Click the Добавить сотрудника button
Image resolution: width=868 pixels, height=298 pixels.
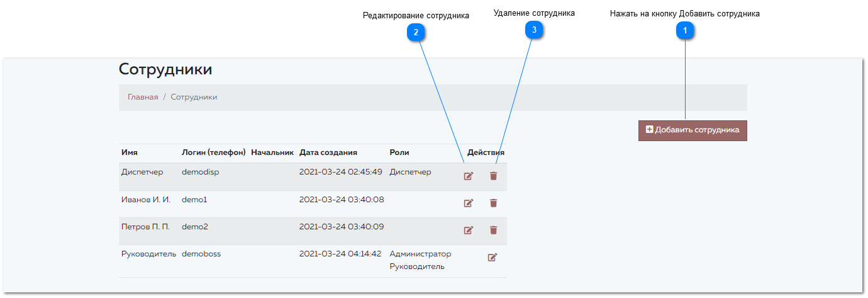pyautogui.click(x=693, y=130)
